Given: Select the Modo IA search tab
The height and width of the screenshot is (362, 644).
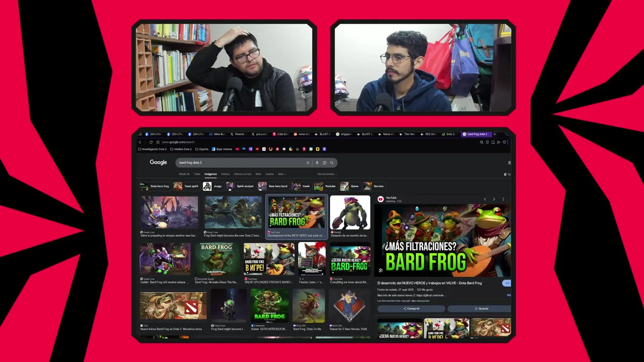Looking at the screenshot, I should [x=184, y=174].
